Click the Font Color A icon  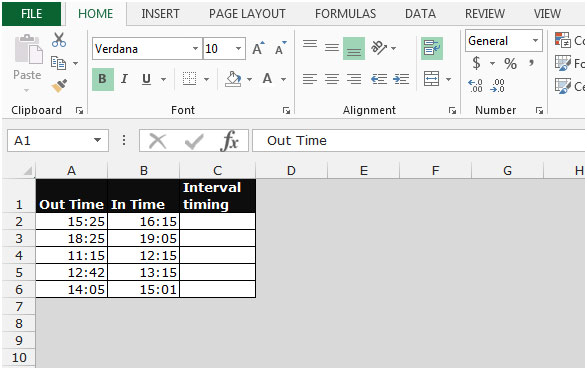(x=267, y=79)
